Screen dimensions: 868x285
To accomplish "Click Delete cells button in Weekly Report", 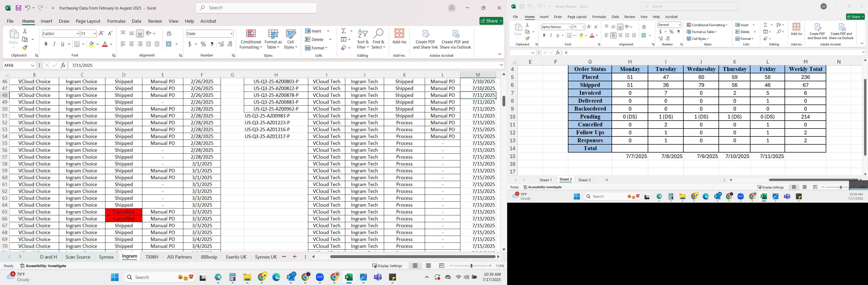I will (743, 32).
